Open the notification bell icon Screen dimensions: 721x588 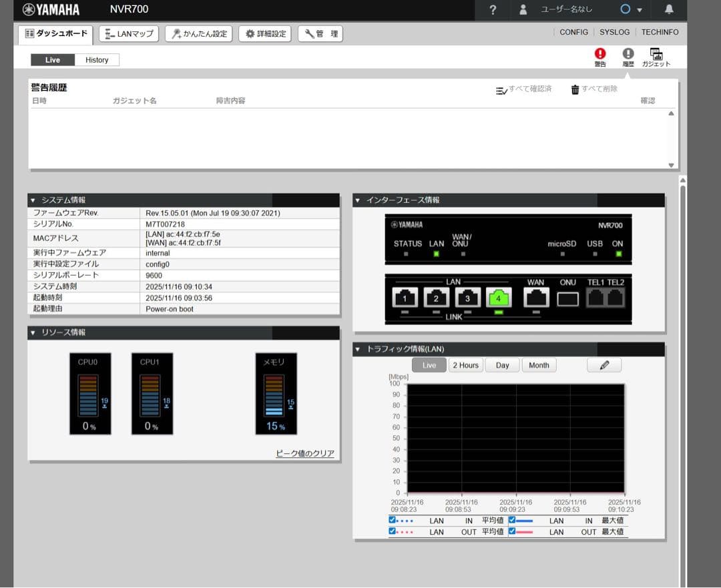669,9
